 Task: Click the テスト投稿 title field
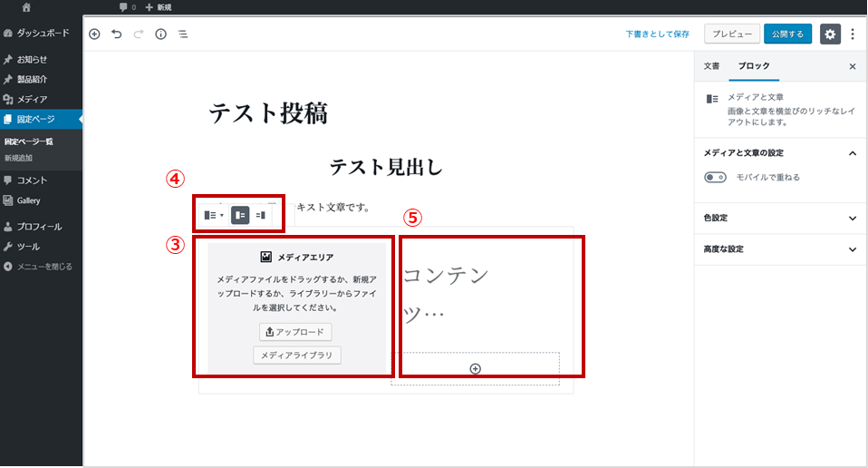[268, 113]
